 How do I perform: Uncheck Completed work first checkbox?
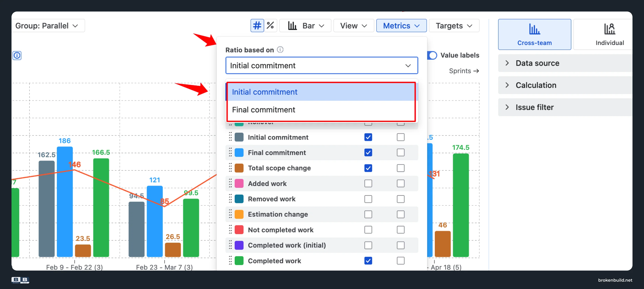click(x=368, y=261)
